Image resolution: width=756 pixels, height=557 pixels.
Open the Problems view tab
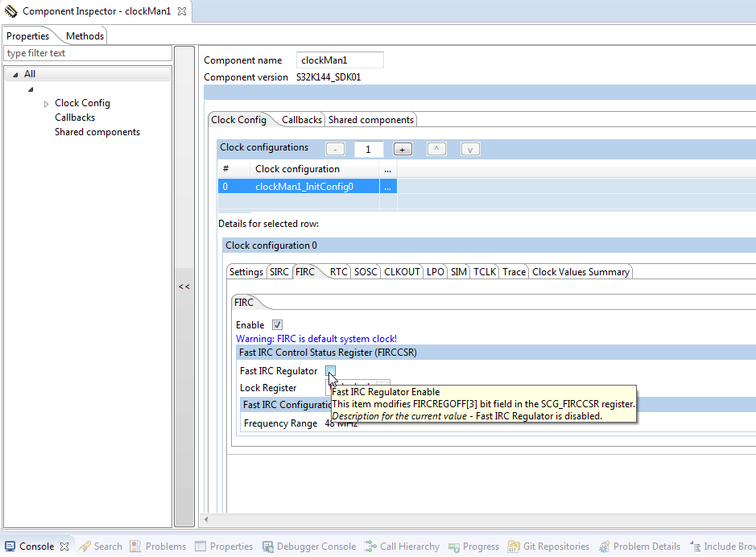[x=165, y=547]
